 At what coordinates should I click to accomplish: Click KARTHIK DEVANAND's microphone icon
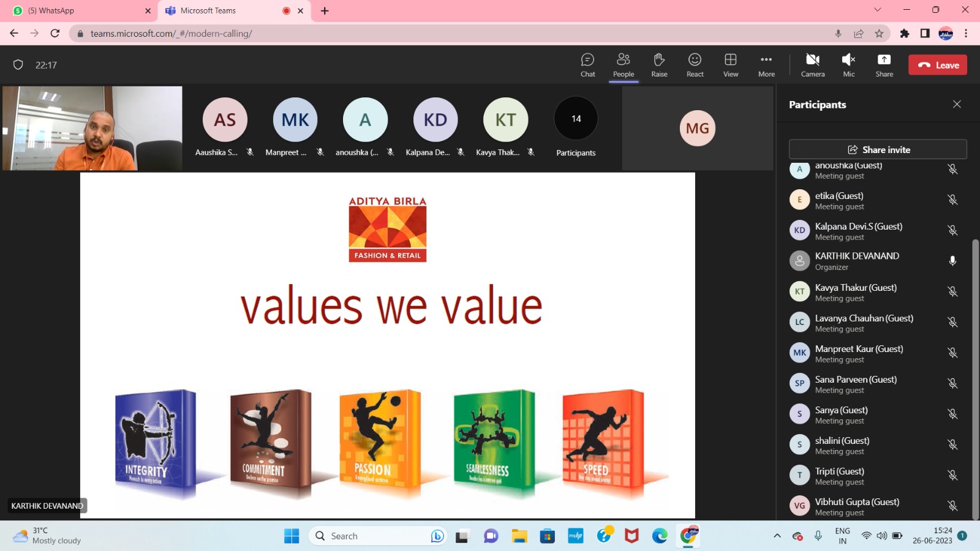(952, 261)
